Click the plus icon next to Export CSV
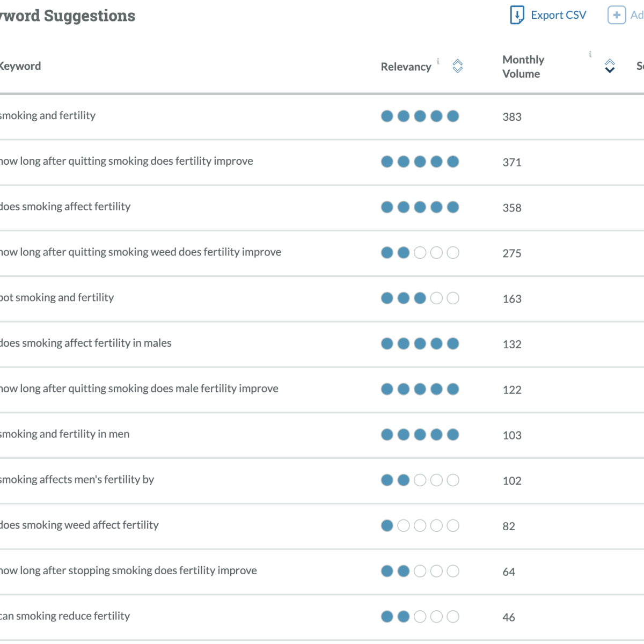 tap(617, 15)
